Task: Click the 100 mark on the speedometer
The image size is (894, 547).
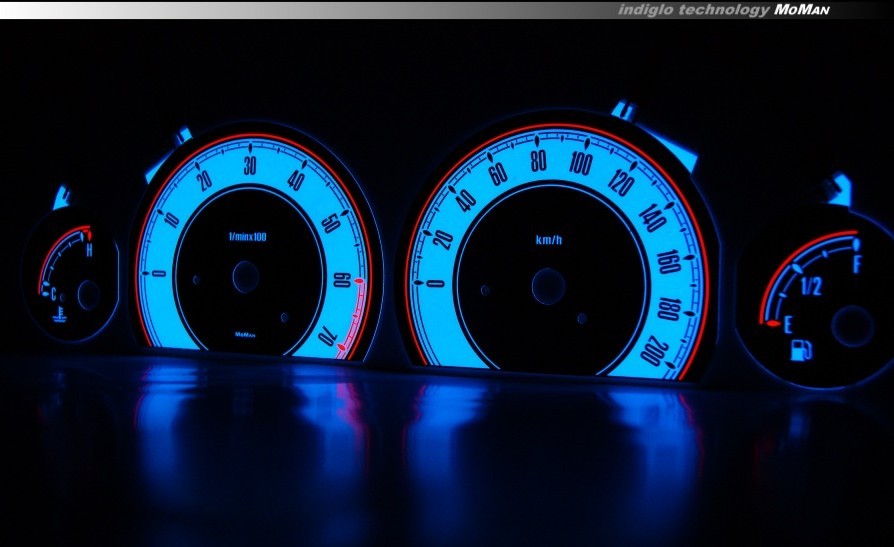Action: 580,162
